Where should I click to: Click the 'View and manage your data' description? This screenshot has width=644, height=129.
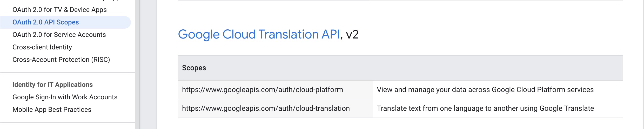click(485, 90)
